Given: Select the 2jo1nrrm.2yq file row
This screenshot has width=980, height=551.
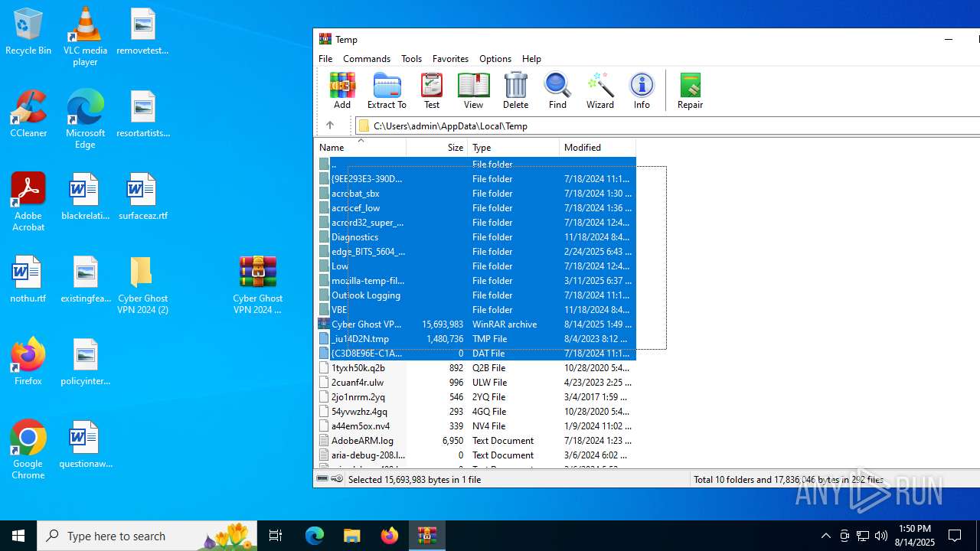Looking at the screenshot, I should 475,397.
